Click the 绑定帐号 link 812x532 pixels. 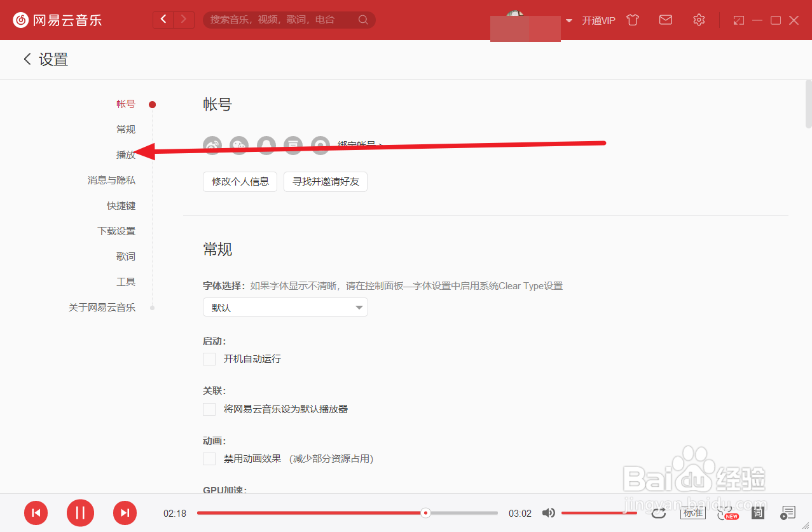point(360,145)
